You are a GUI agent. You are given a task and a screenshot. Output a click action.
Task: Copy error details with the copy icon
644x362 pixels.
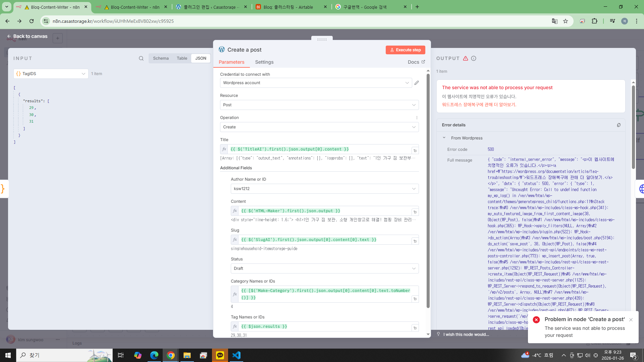click(619, 125)
